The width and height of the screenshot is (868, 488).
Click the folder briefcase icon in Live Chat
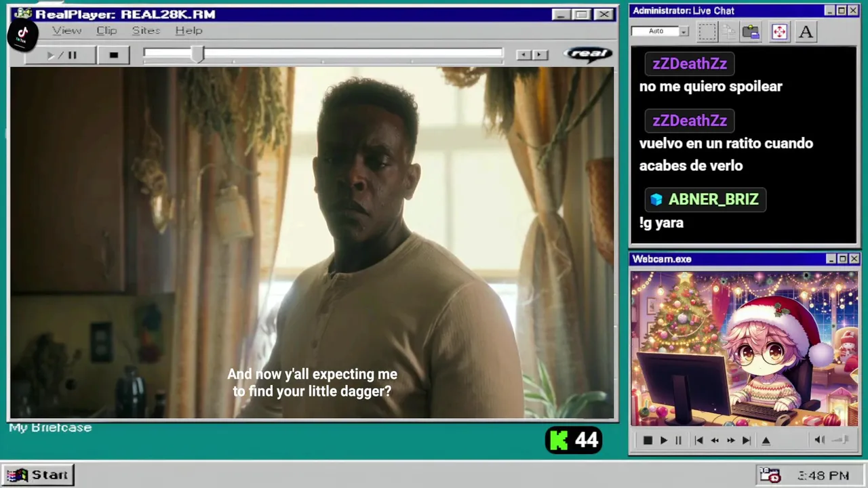751,31
